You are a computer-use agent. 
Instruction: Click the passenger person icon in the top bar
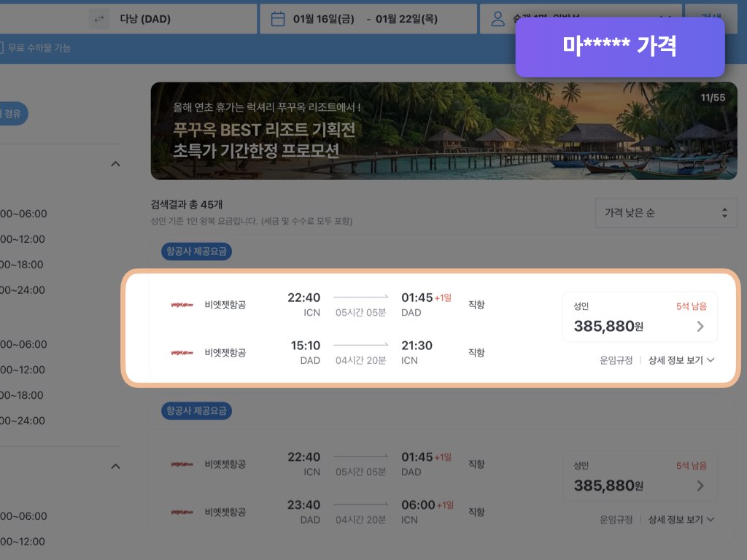pyautogui.click(x=498, y=18)
